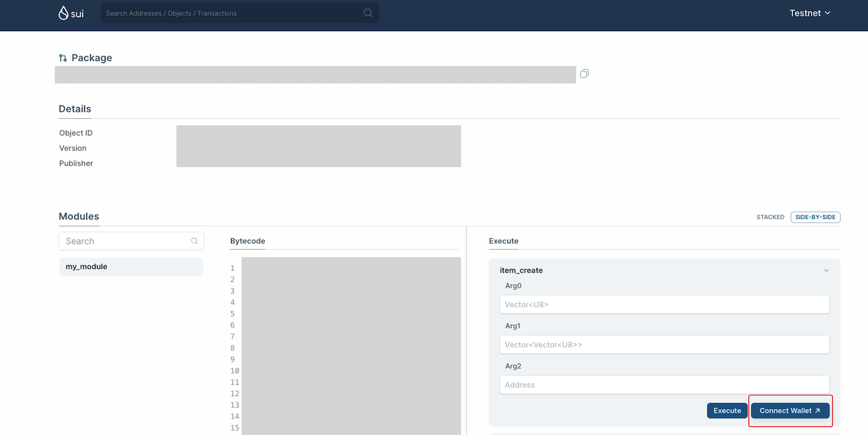Click the Connect Wallet button

pos(790,410)
